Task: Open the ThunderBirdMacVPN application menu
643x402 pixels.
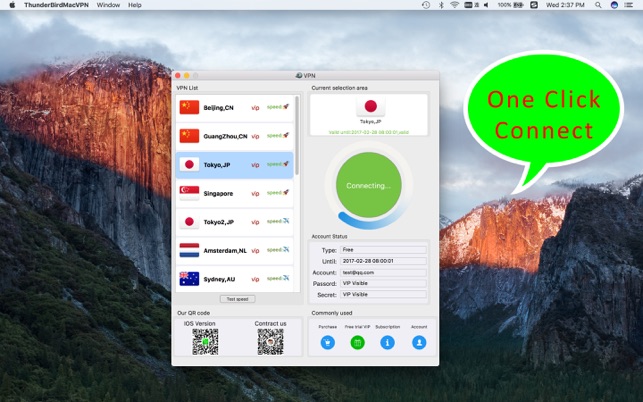Action: coord(56,5)
